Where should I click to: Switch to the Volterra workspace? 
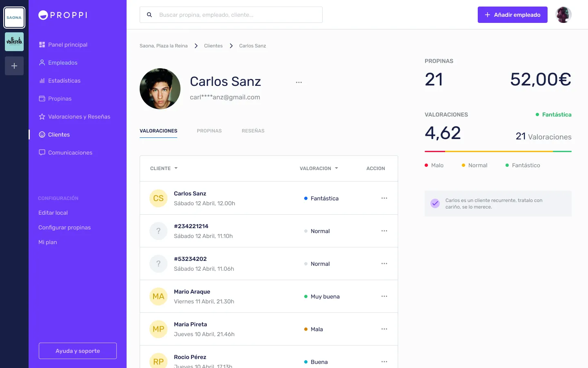[x=14, y=41]
